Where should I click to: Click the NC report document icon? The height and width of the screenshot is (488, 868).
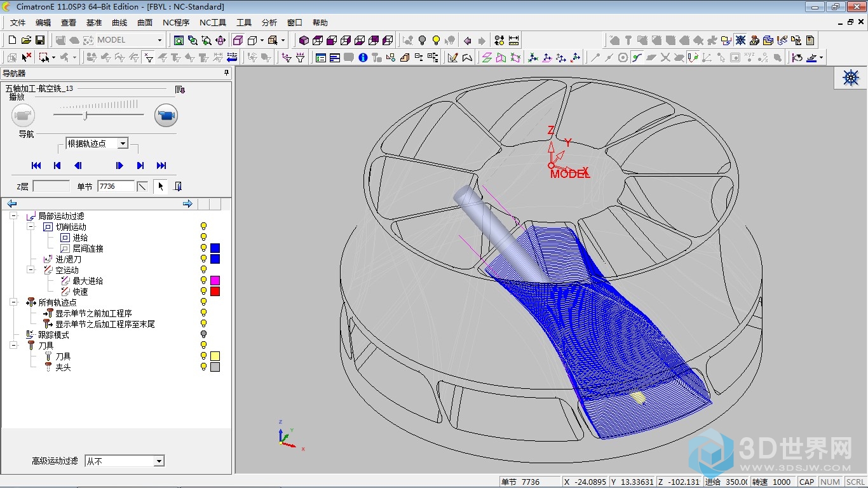pyautogui.click(x=810, y=40)
